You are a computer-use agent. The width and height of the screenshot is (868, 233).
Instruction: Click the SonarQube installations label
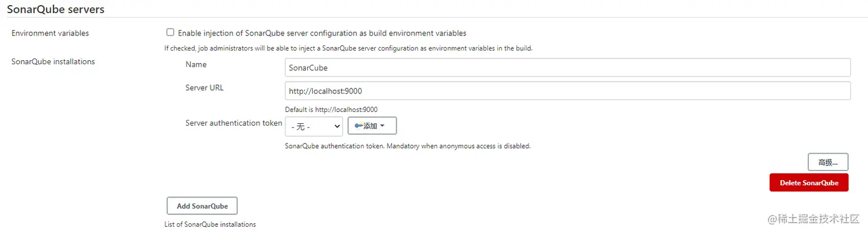tap(53, 61)
